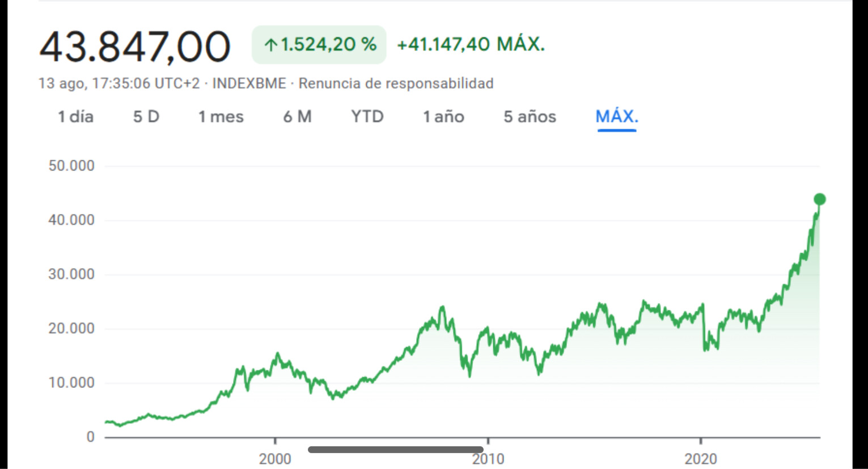The image size is (868, 469).
Task: Click the gray horizontal scrollbar below chart
Action: tap(395, 450)
